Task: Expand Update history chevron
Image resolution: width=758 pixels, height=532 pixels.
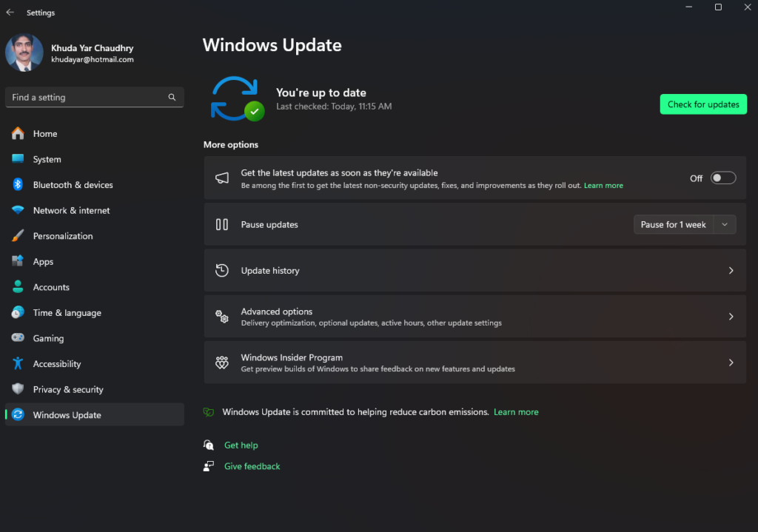Action: pos(731,271)
